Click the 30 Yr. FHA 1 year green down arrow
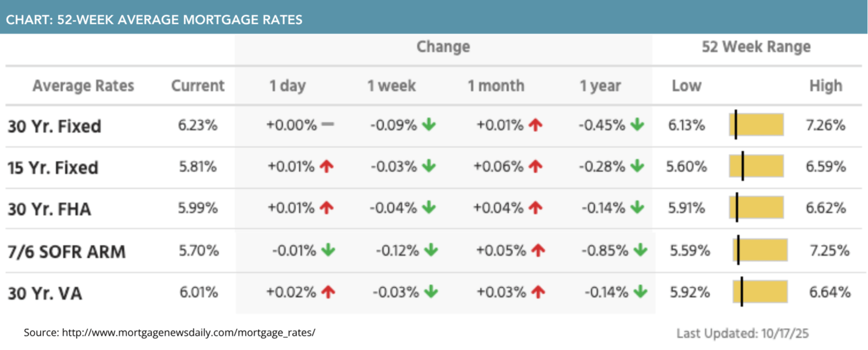 [637, 208]
